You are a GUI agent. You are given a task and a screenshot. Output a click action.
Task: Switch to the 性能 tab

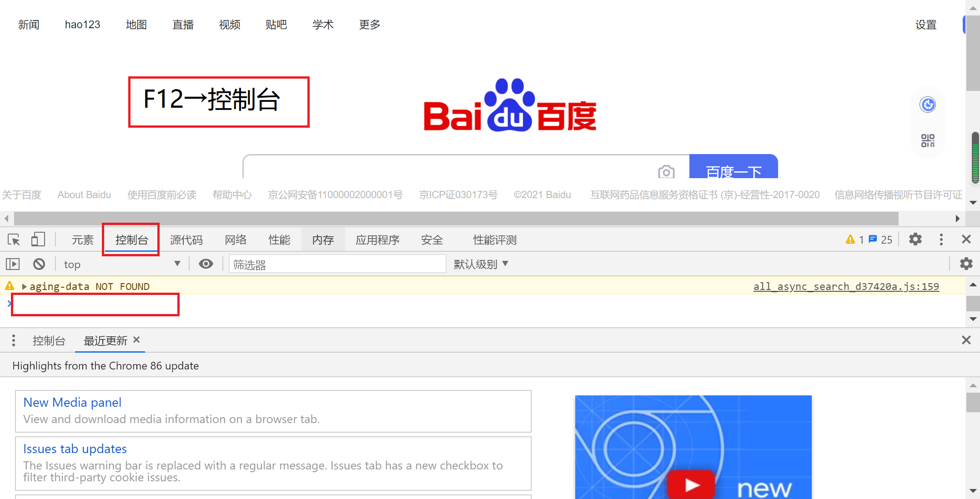(279, 240)
